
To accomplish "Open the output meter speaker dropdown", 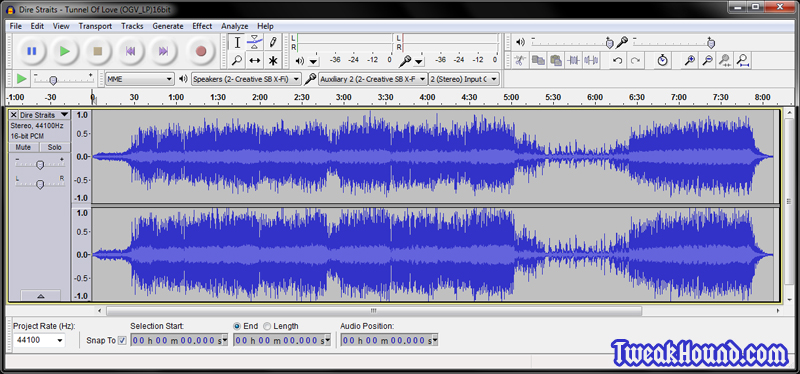I will (x=313, y=61).
